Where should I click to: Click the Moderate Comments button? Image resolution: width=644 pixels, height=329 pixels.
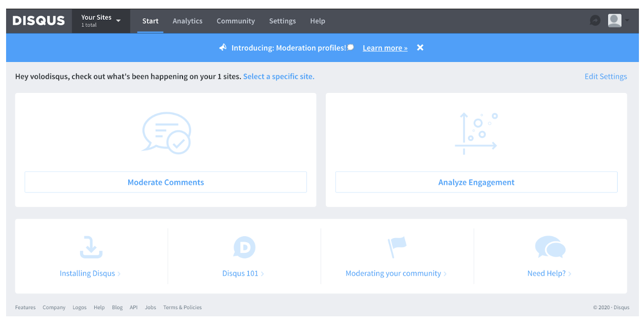coord(166,182)
